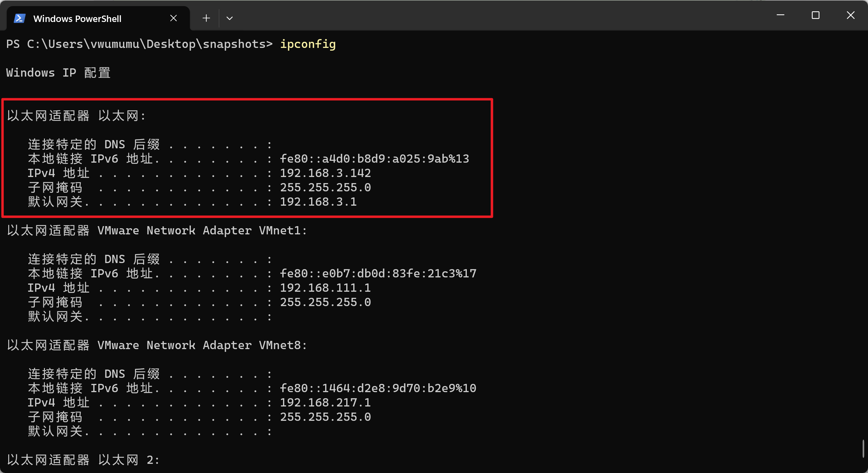Close the terminal window
This screenshot has height=473, width=868.
(851, 15)
